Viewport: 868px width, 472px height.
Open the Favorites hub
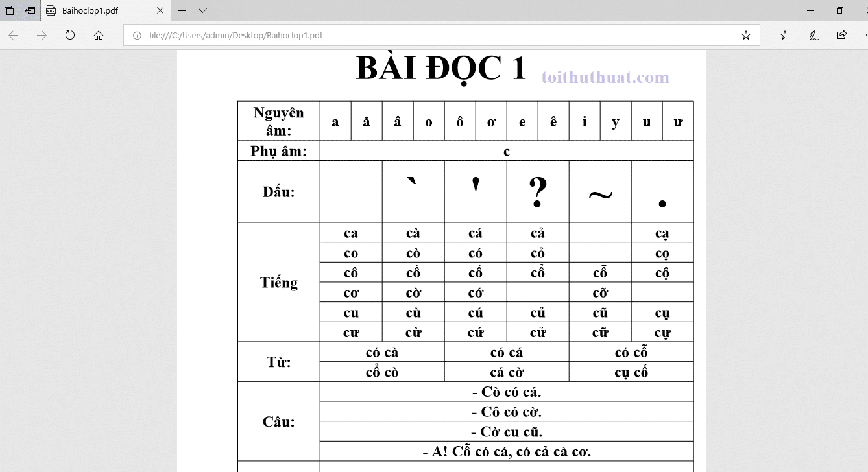[785, 35]
